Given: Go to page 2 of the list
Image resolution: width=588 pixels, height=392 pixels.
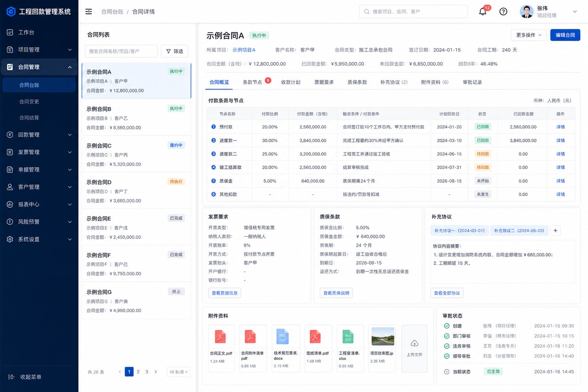Looking at the screenshot, I should coord(138,372).
